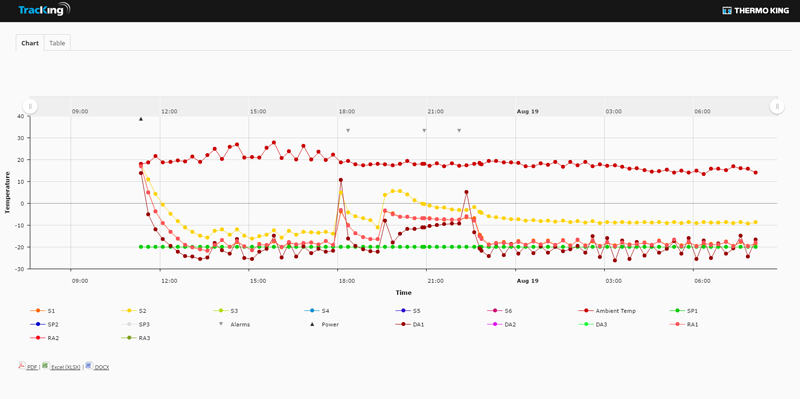
Task: Toggle S4 series in legend
Action: pos(317,311)
